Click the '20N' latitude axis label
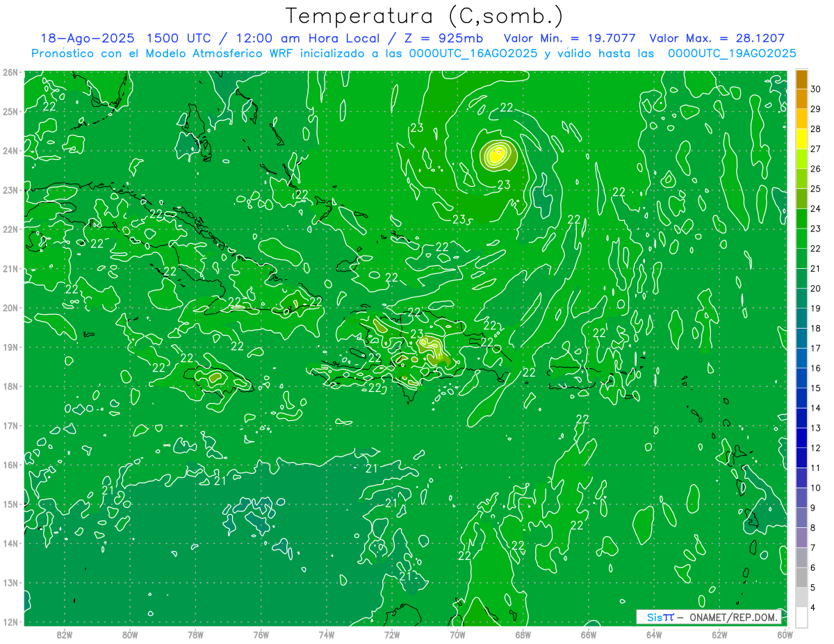 point(10,308)
